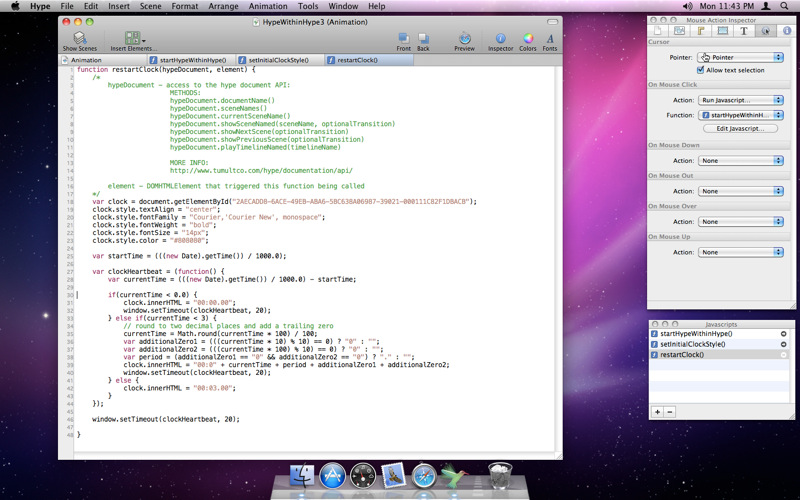Expand the Insert Elements dropdown

[133, 39]
